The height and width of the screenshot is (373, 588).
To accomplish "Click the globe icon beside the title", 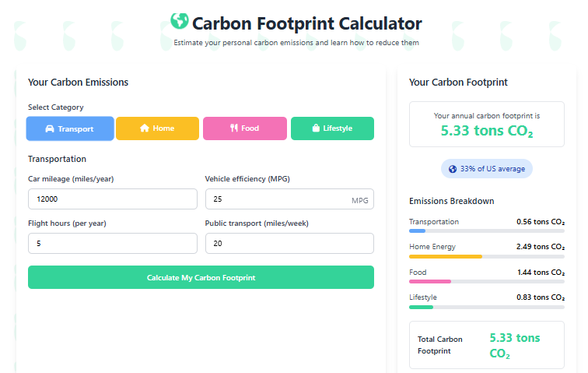I will coord(179,21).
